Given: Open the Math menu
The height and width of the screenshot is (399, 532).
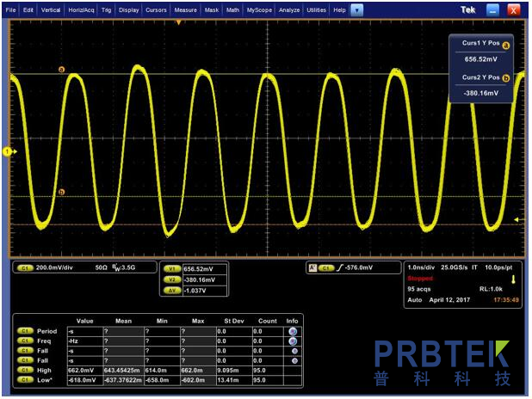Looking at the screenshot, I should tap(232, 9).
